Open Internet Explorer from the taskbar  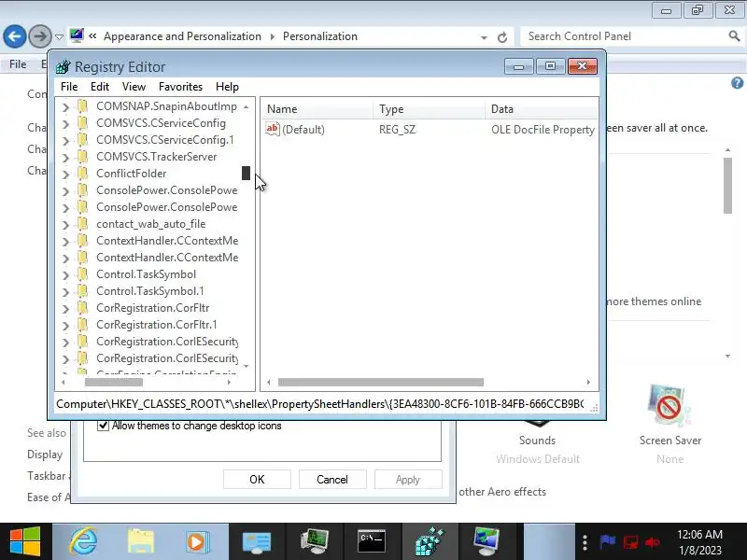83,541
